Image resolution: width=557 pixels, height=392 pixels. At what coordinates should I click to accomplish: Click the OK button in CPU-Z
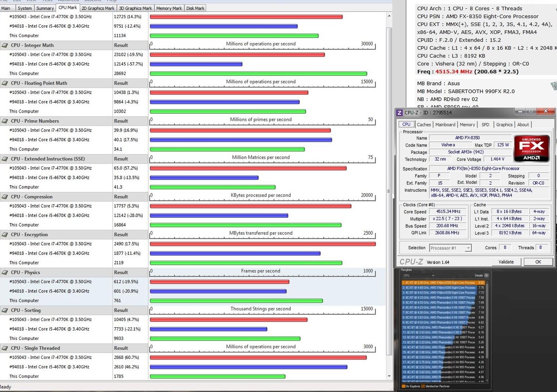pos(538,262)
